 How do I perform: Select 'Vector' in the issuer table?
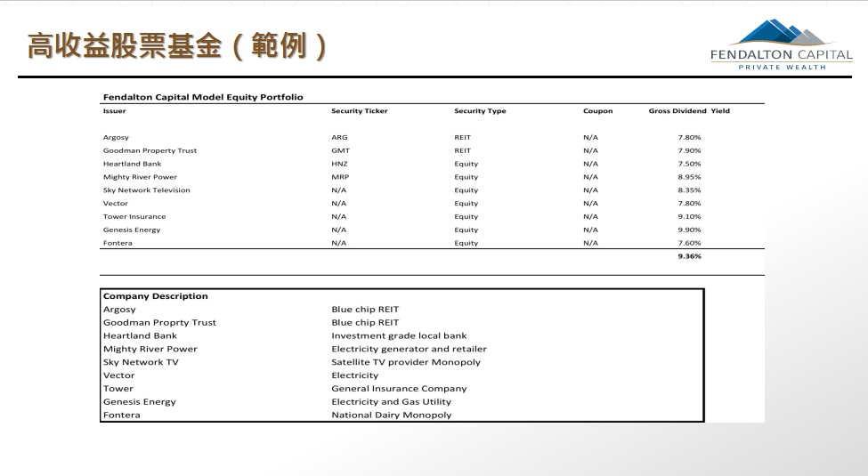[x=116, y=203]
